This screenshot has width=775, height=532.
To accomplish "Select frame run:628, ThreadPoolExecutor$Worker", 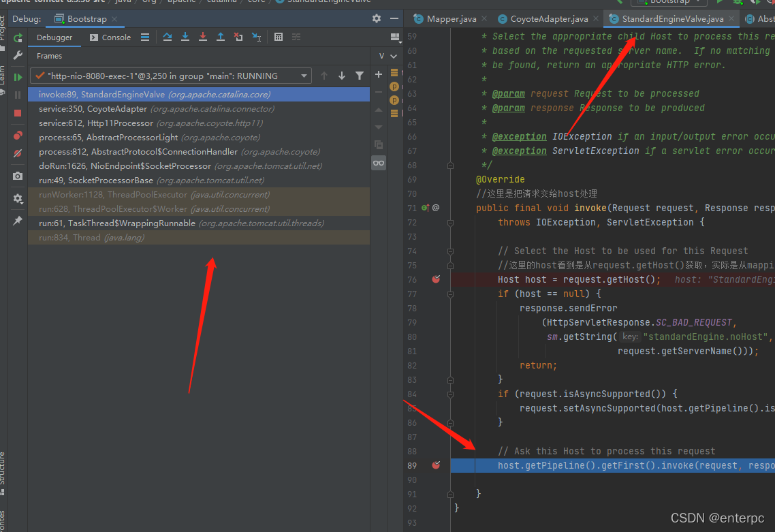I will tap(199, 209).
